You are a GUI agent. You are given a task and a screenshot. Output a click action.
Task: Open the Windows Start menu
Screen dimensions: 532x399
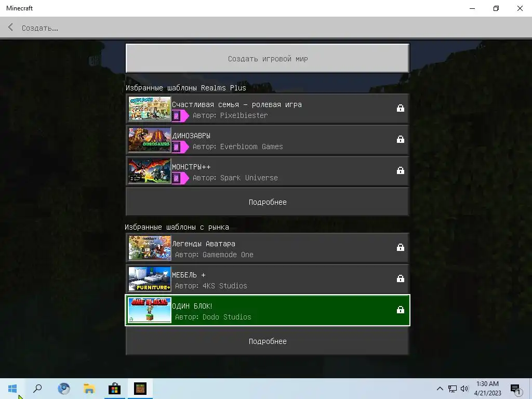click(x=12, y=389)
